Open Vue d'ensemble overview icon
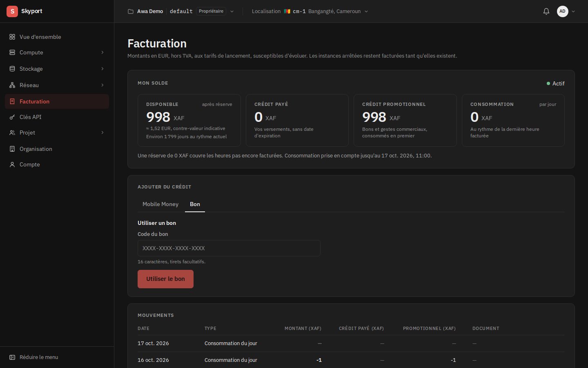Viewport: 588px width, 368px height. pos(12,37)
